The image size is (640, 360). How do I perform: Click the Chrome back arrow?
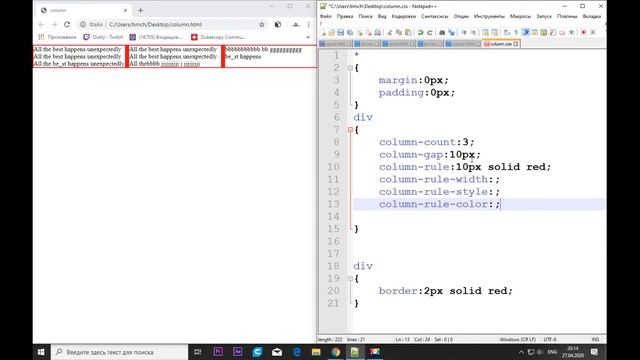click(x=41, y=24)
